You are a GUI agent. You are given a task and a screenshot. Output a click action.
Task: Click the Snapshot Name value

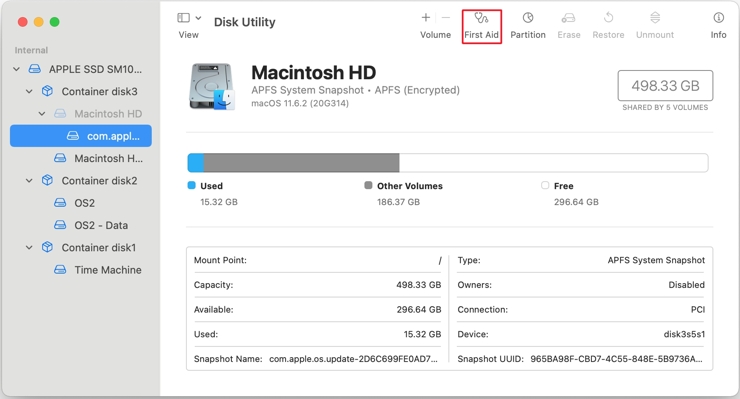click(x=353, y=359)
